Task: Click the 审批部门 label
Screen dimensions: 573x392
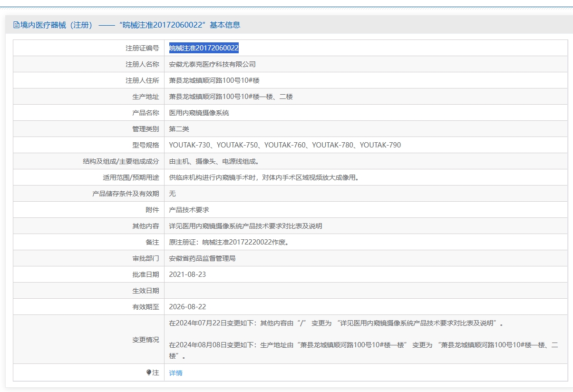Action: 146,258
